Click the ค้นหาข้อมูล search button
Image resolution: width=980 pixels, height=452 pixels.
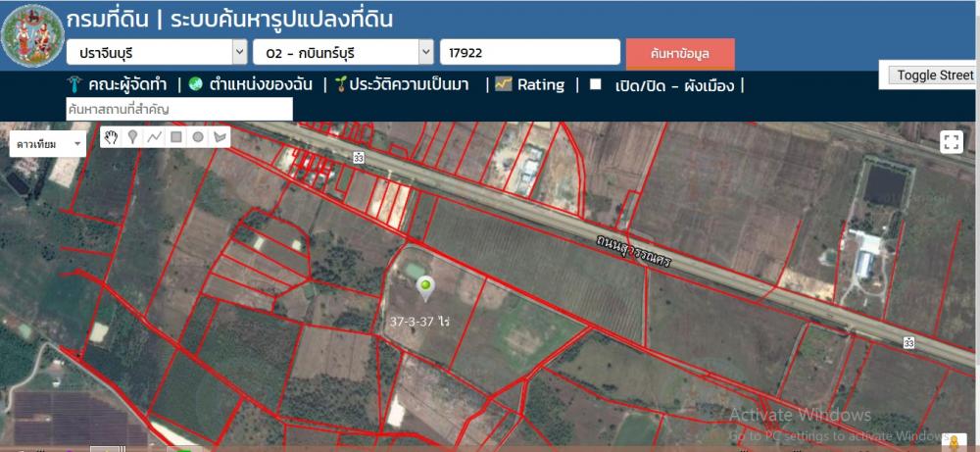tap(680, 53)
